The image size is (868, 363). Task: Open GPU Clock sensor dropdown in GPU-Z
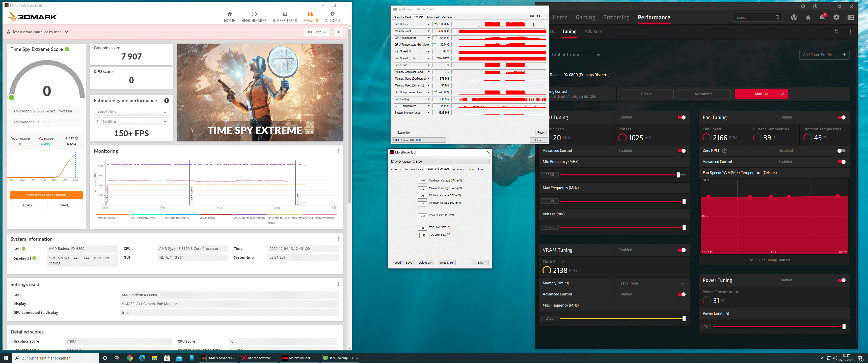(x=428, y=24)
